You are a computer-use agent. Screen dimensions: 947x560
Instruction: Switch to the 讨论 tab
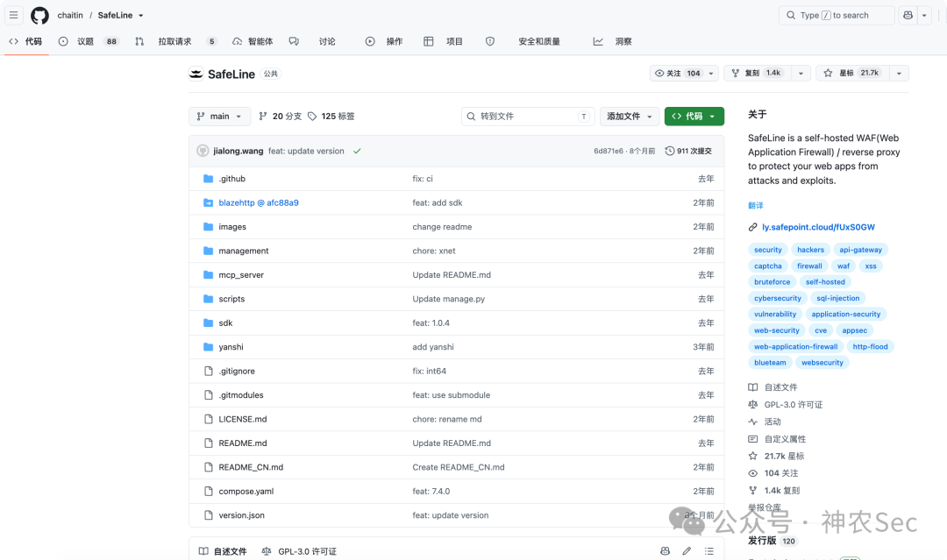313,41
